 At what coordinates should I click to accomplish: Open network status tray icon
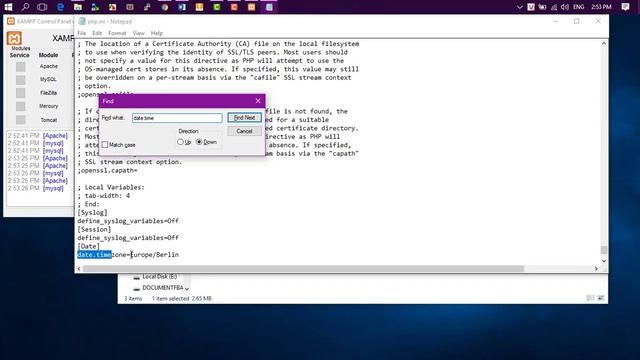(x=554, y=7)
